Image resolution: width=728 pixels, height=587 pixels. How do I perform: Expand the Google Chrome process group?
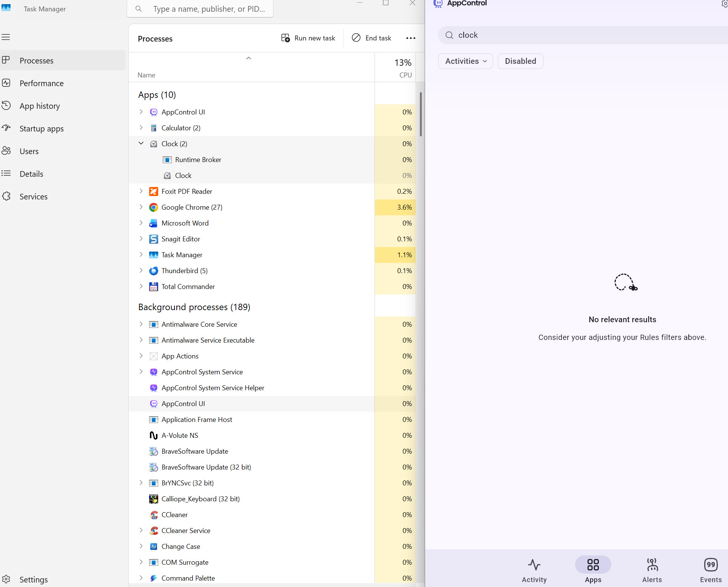pyautogui.click(x=141, y=207)
